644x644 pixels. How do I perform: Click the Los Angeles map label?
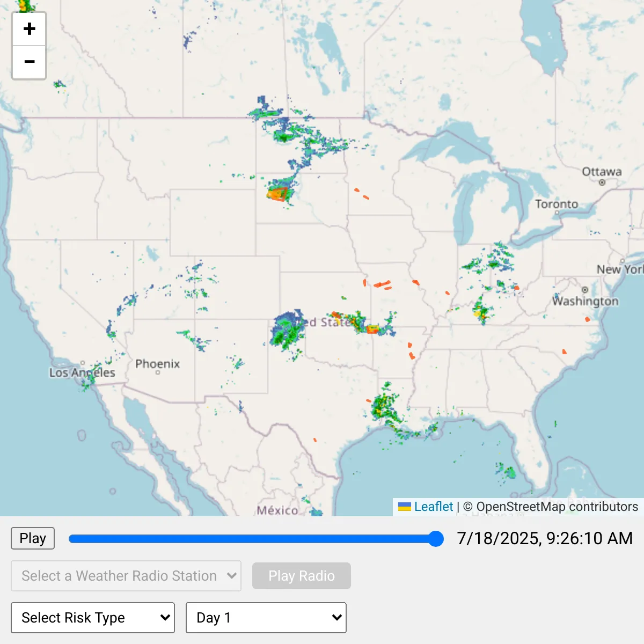tap(82, 372)
